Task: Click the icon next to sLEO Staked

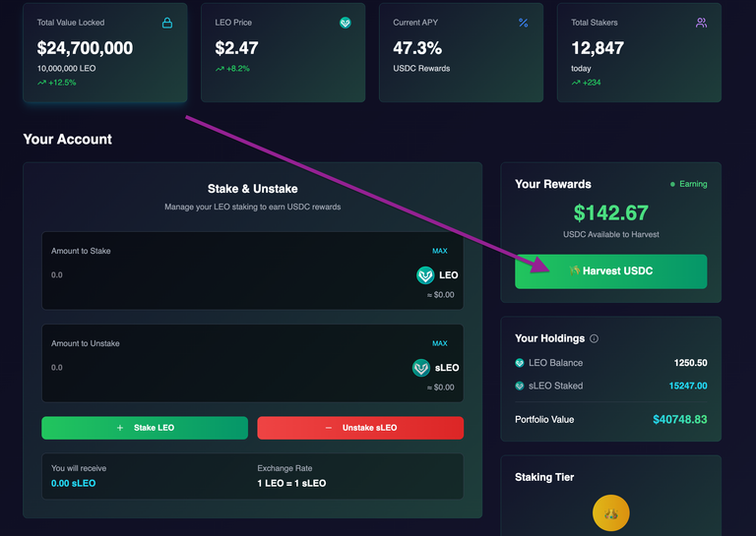Action: tap(520, 386)
